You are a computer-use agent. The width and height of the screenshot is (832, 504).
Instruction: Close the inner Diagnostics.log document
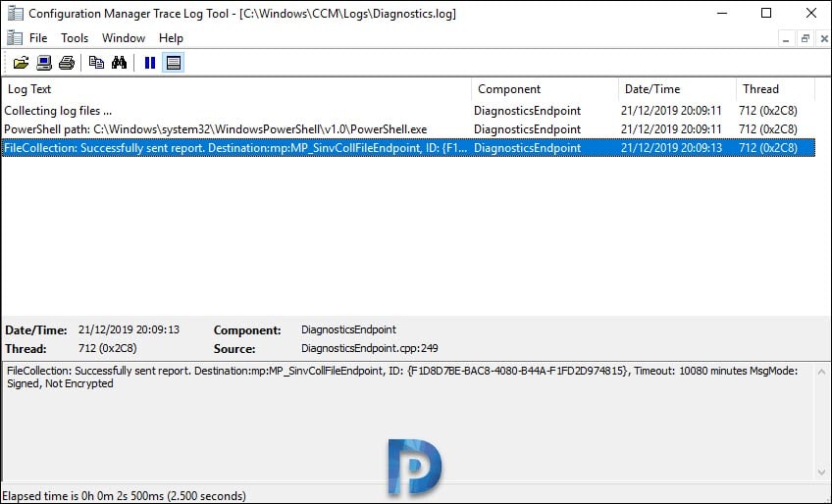point(823,38)
